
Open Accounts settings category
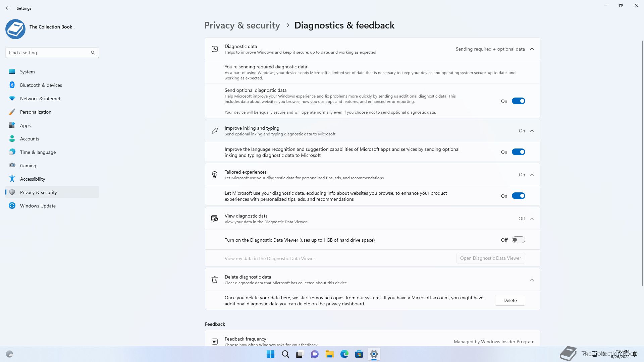tap(52, 139)
